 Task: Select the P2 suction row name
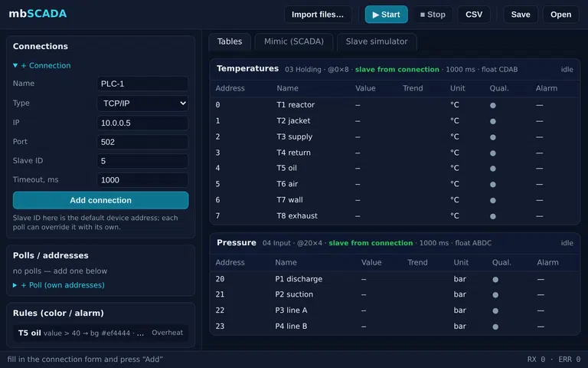point(294,294)
